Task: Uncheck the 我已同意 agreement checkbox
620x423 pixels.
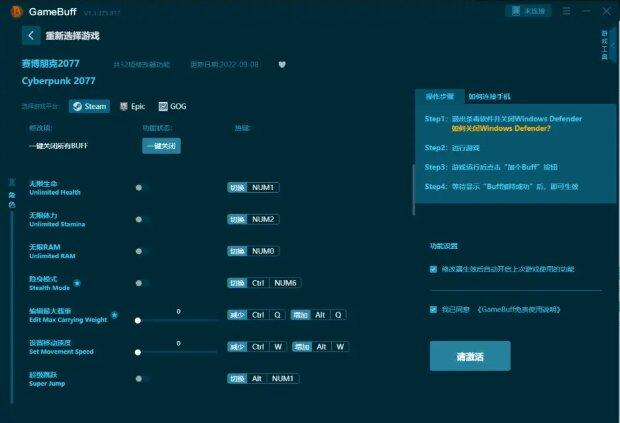Action: pos(433,310)
